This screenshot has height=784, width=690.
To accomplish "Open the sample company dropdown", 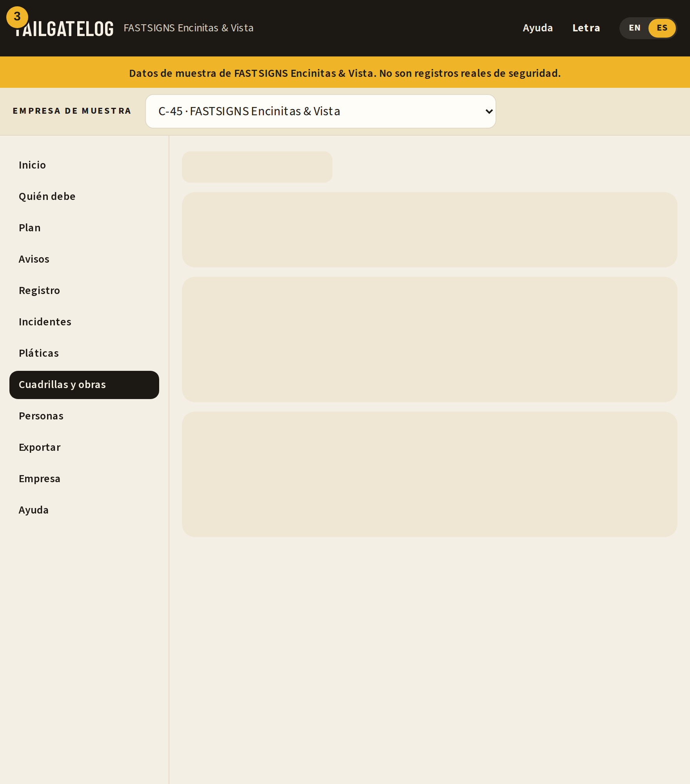I will coord(321,111).
